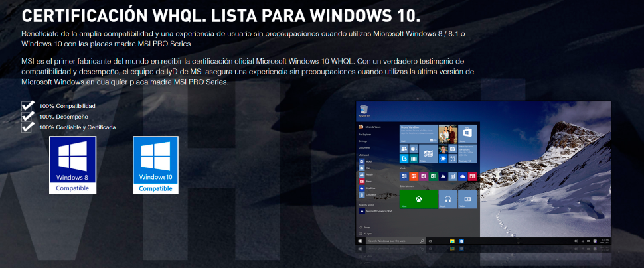Image resolution: width=644 pixels, height=268 pixels.
Task: Open the green Xbox tile
Action: tap(418, 198)
